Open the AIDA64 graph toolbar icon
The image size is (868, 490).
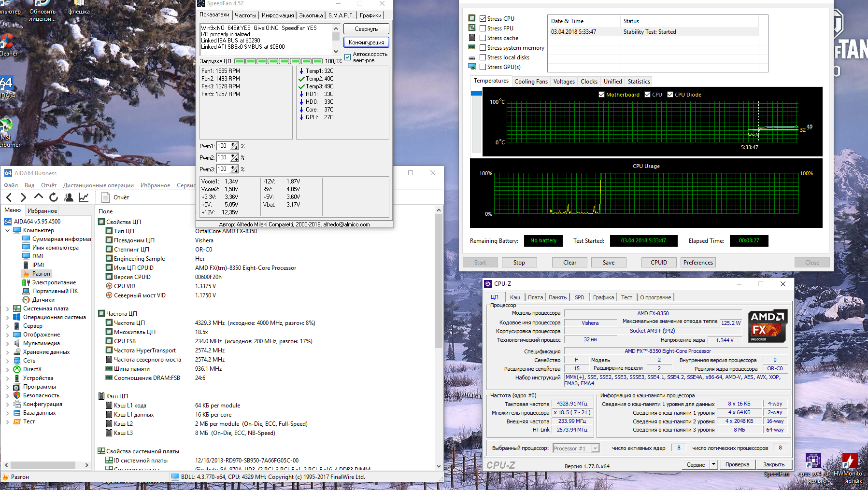click(x=84, y=197)
